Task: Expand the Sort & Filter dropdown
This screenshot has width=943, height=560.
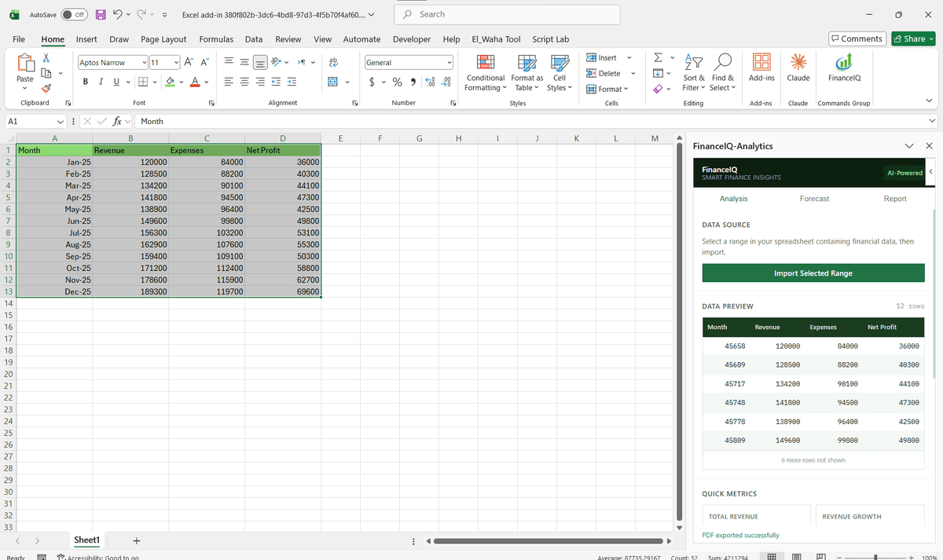Action: pos(694,82)
